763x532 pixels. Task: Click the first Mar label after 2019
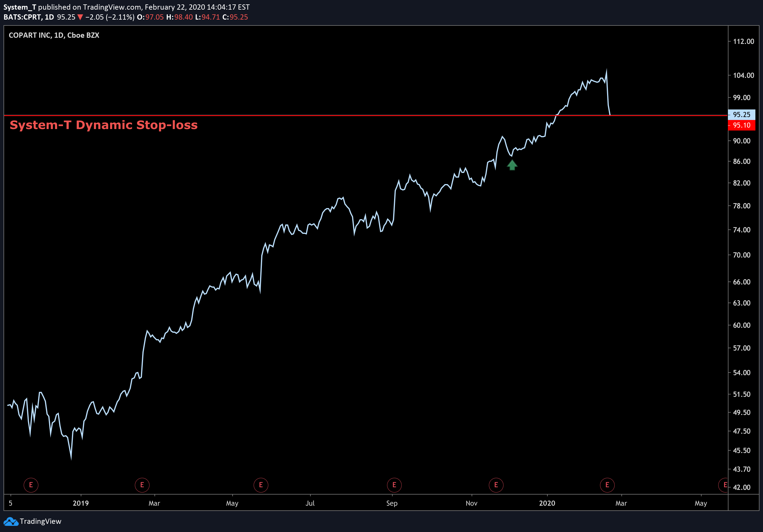[154, 503]
